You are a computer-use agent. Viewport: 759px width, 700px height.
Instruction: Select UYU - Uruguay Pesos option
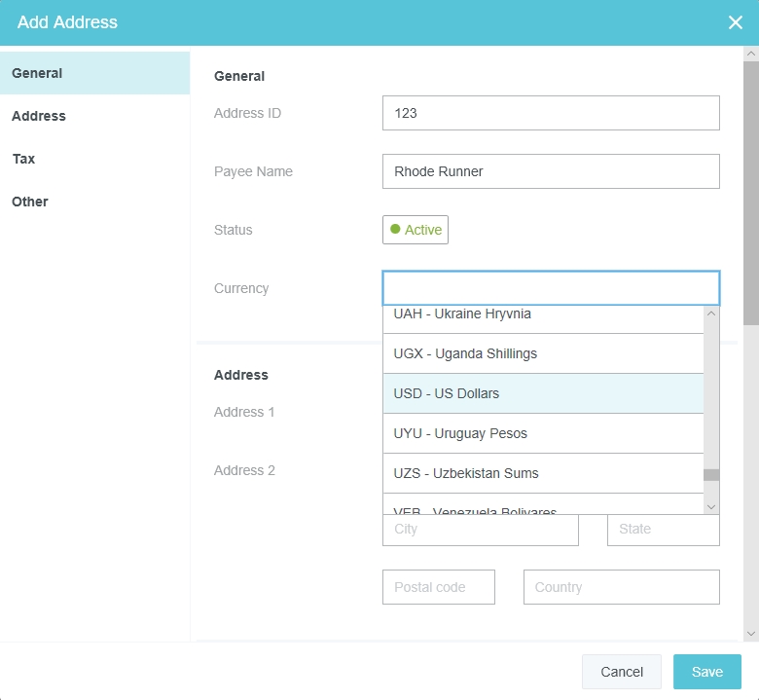tap(543, 433)
